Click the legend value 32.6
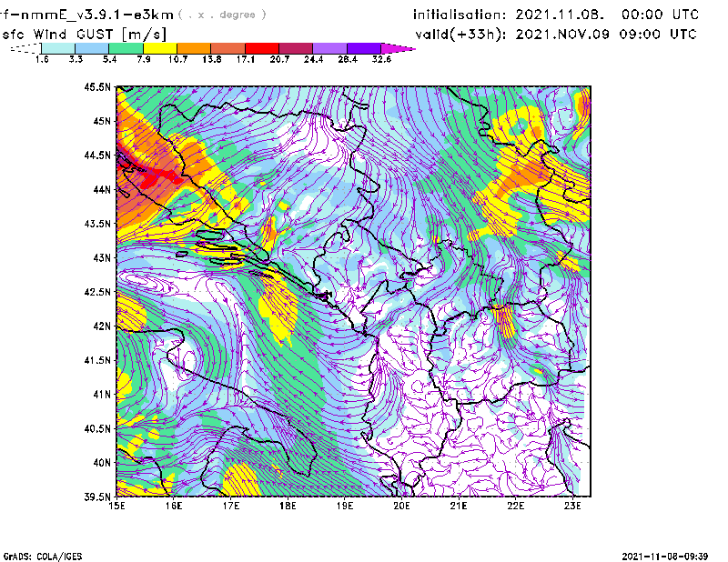Screen dimensions: 728x562 [381, 59]
